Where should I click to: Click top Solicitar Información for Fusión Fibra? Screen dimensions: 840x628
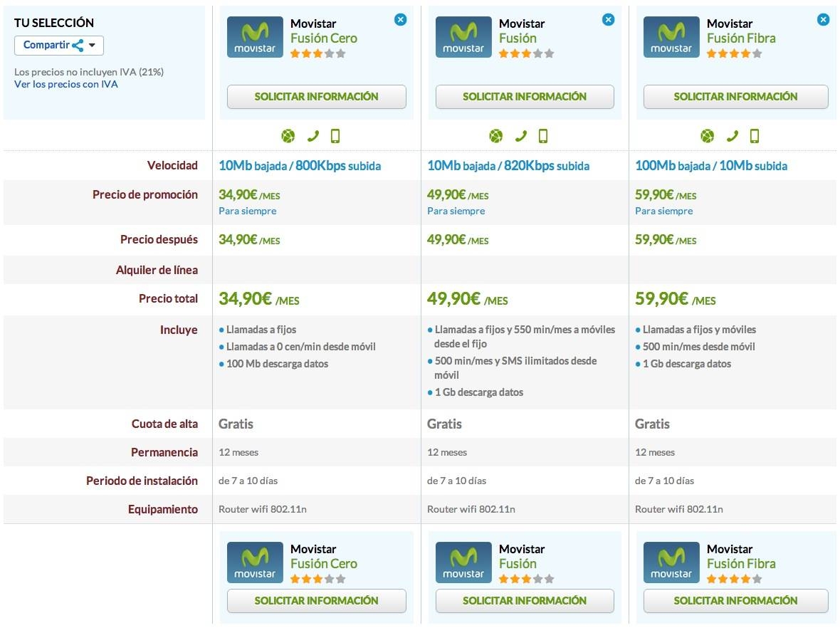point(735,96)
